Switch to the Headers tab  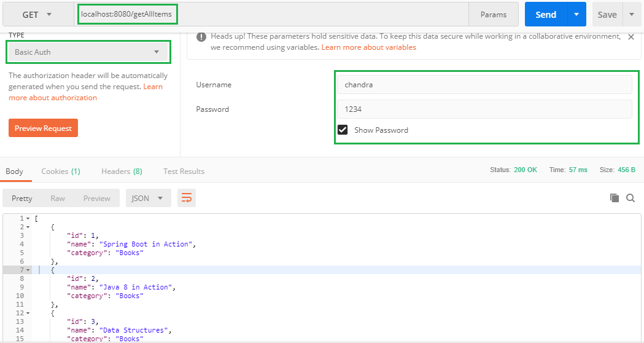(122, 171)
